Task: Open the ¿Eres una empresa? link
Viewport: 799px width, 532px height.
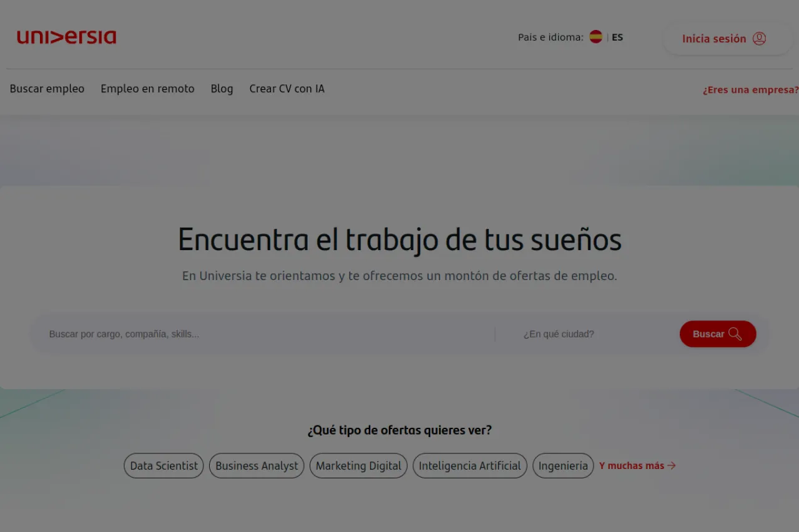Action: click(x=750, y=90)
